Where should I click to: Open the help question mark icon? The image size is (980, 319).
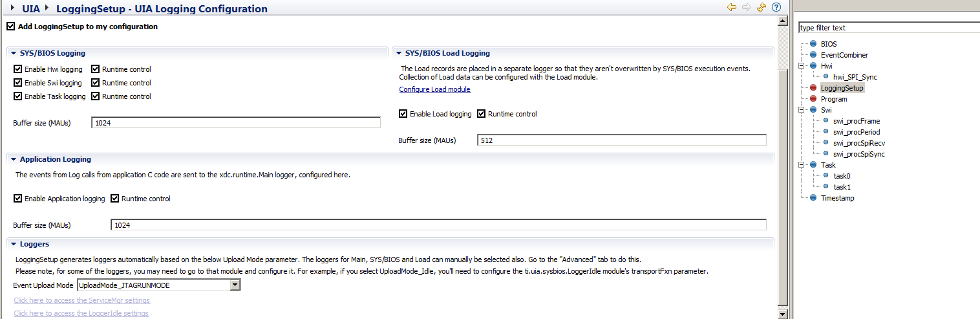tap(776, 7)
